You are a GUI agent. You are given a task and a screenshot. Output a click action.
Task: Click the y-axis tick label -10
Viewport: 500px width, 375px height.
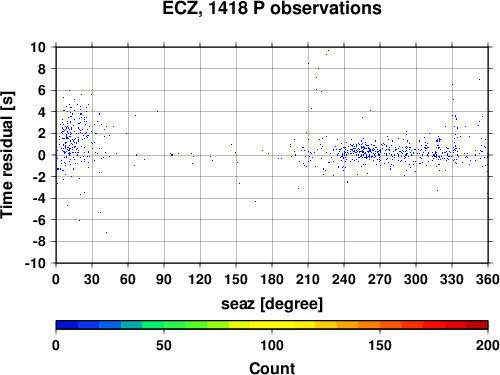pyautogui.click(x=36, y=263)
